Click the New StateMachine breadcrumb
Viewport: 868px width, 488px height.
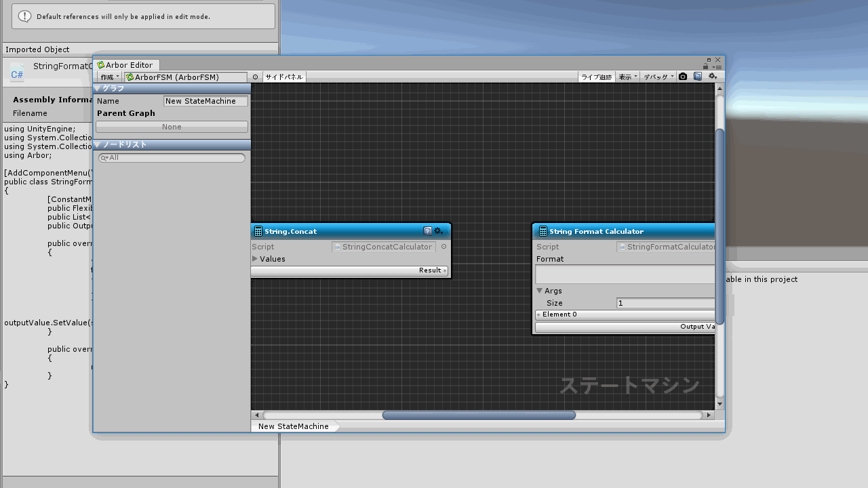(x=293, y=426)
